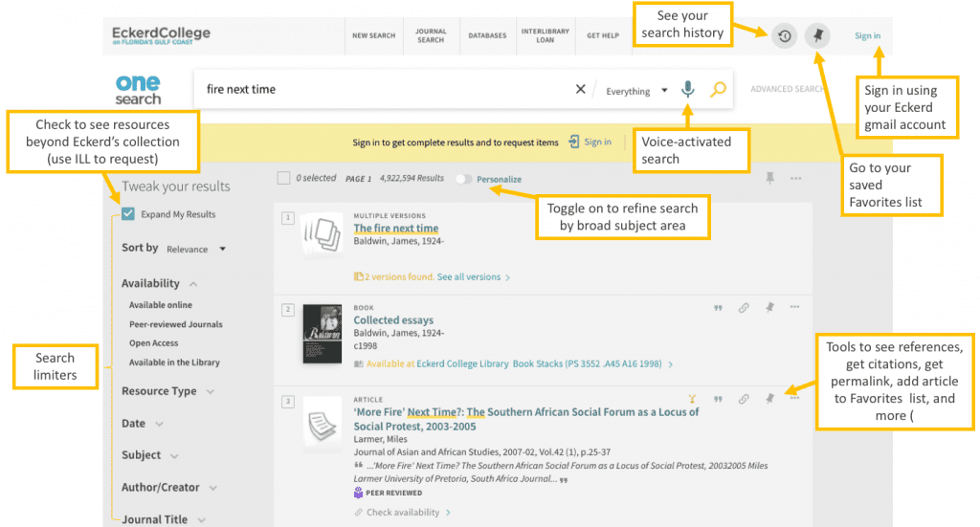Open 'Collected essays' title link
Screen dimensions: 980x527
[x=393, y=319]
